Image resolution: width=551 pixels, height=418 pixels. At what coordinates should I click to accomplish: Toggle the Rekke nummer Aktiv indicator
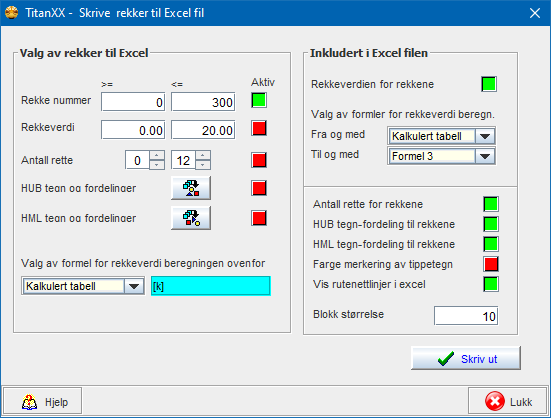(259, 100)
